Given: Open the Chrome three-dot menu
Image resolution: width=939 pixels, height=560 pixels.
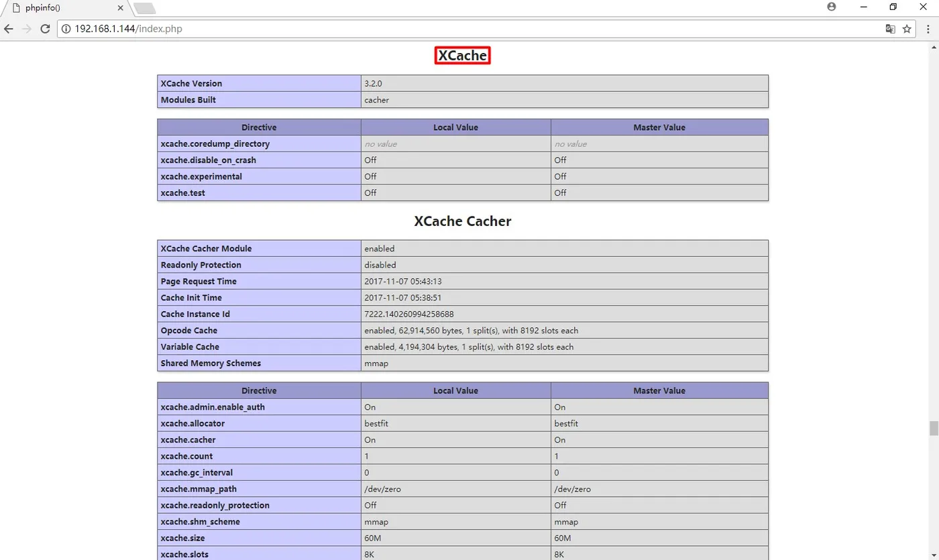Looking at the screenshot, I should pos(927,29).
